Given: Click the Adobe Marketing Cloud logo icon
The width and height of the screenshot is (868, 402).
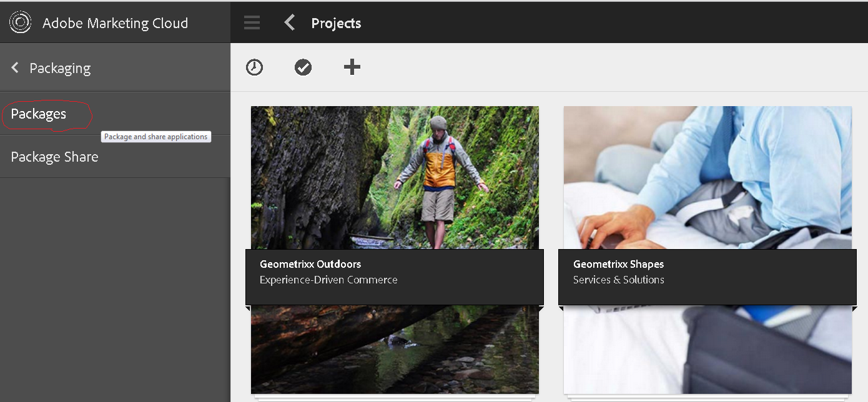Looking at the screenshot, I should [20, 22].
